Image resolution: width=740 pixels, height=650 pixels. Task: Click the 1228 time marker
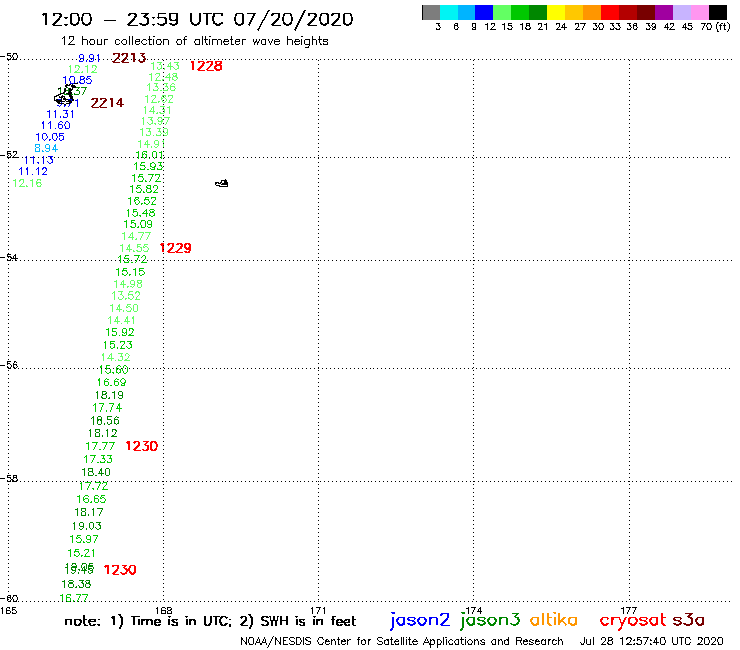(206, 66)
